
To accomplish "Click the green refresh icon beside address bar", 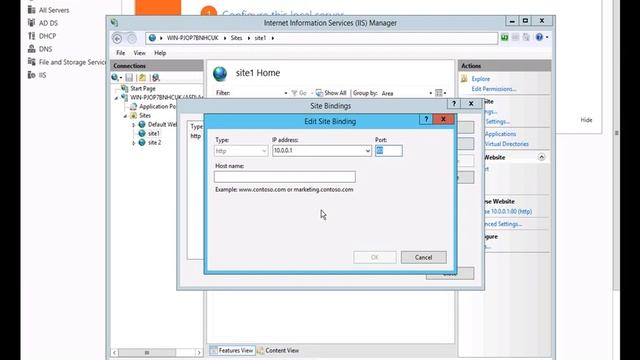I will [504, 38].
